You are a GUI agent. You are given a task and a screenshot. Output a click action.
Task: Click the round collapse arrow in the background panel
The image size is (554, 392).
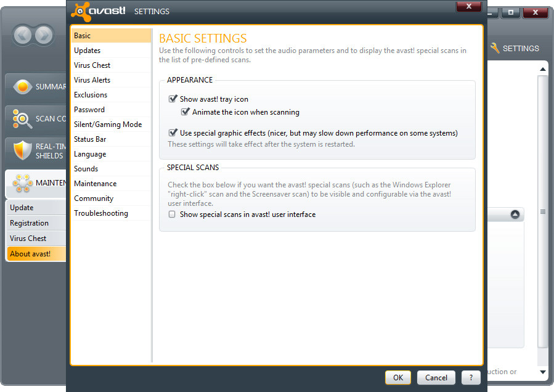tap(515, 214)
